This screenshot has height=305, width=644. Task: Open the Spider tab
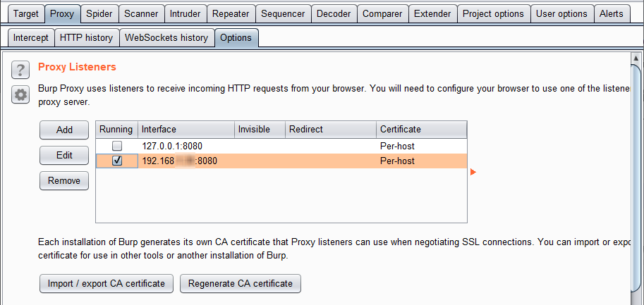click(99, 13)
